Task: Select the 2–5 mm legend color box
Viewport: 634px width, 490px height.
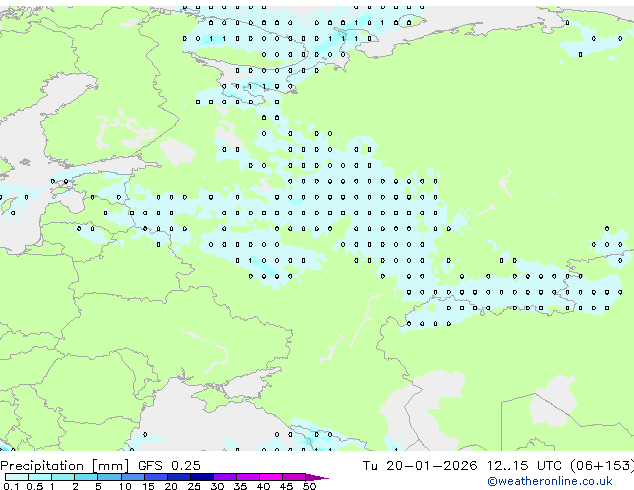Action: tap(86, 477)
